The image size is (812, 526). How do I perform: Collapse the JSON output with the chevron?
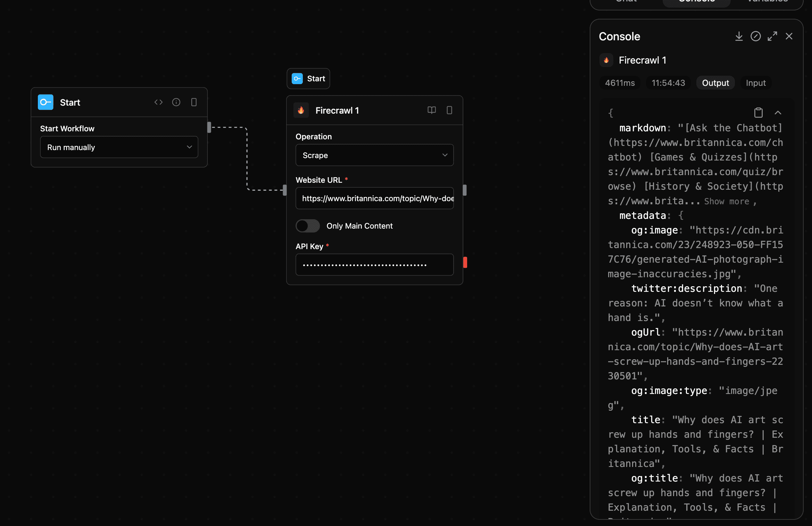coord(778,113)
